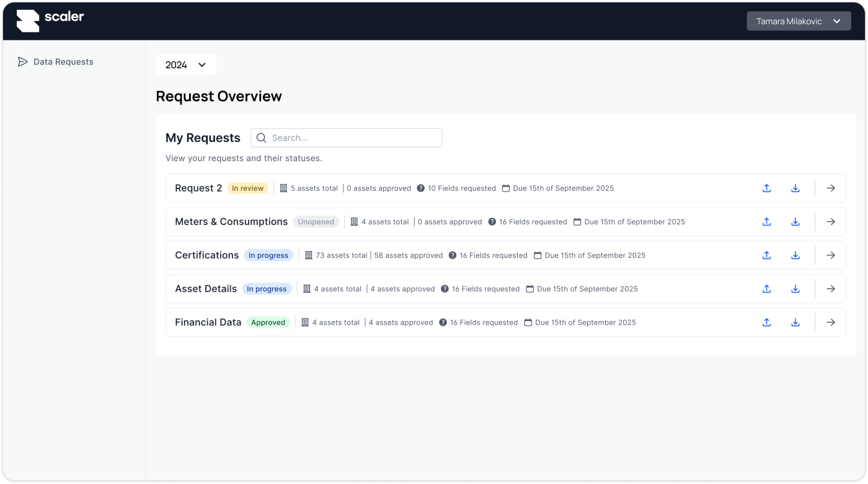Open the Tamara Milakovic user menu
The image size is (868, 484).
(x=799, y=21)
